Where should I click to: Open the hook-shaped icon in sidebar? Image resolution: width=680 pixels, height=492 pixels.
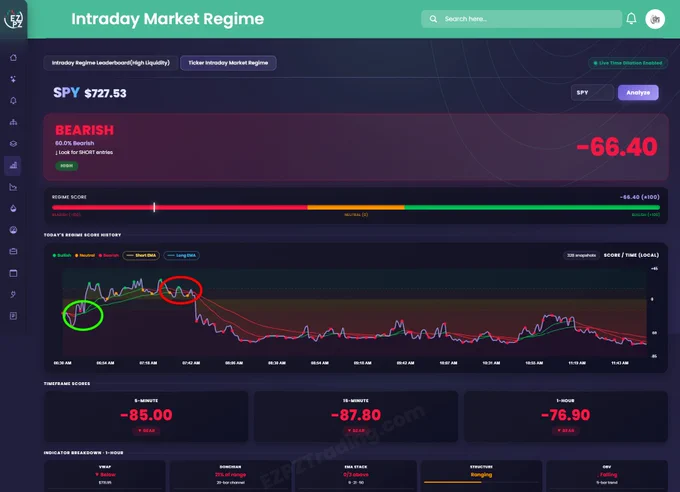coord(13,295)
